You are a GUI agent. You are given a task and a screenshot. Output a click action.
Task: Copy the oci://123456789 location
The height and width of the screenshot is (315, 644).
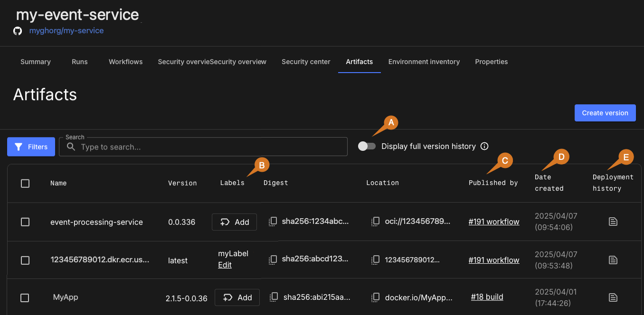[376, 222]
